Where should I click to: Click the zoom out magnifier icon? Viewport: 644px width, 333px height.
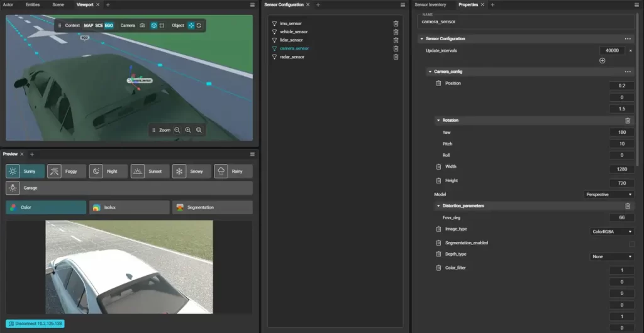coord(177,130)
